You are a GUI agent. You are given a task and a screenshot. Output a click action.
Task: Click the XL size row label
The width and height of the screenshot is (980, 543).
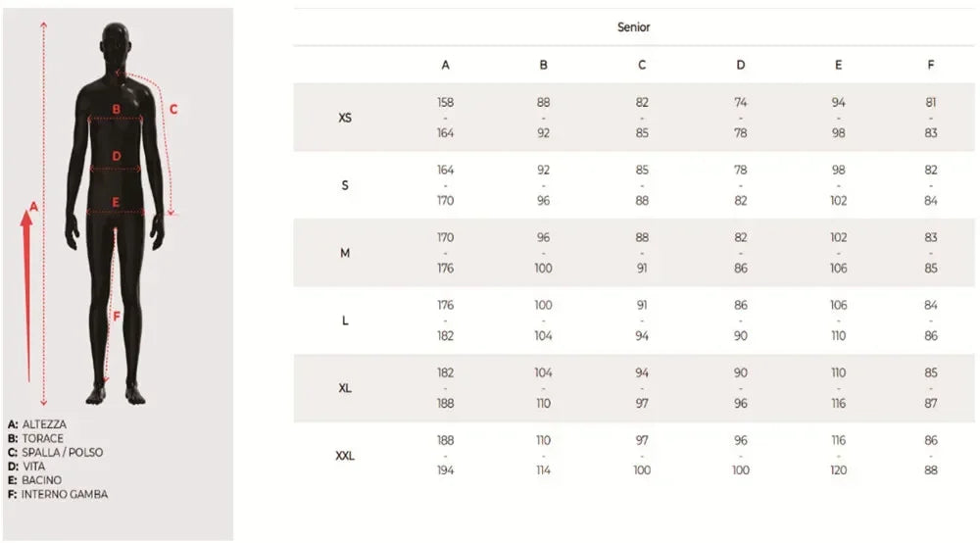pos(345,388)
